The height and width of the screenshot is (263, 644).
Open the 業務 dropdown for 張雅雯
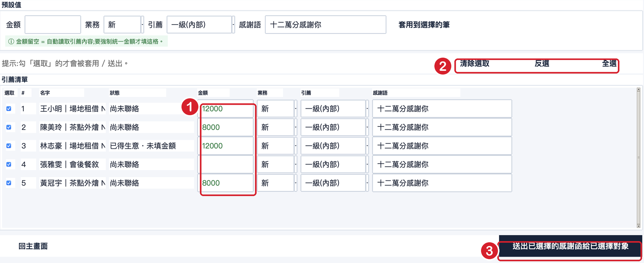click(x=277, y=164)
